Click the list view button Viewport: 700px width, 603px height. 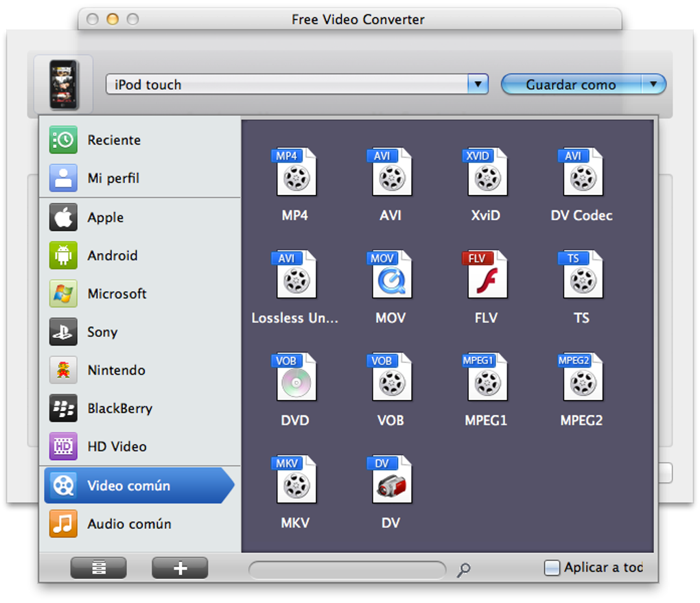click(x=99, y=568)
